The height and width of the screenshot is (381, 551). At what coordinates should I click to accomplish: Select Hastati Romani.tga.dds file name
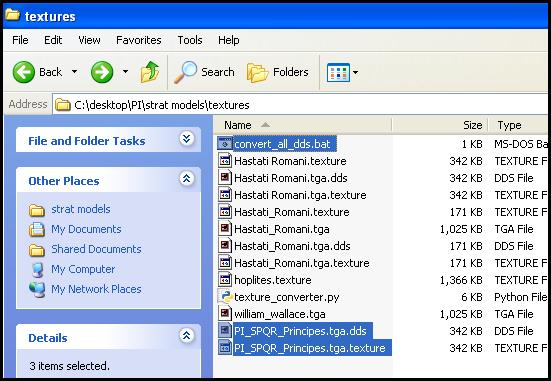tap(291, 178)
